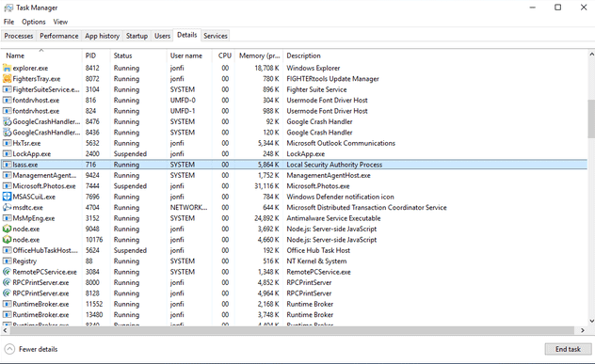595x364 pixels.
Task: Click the FighterSuiteService process icon
Action: pyautogui.click(x=7, y=89)
